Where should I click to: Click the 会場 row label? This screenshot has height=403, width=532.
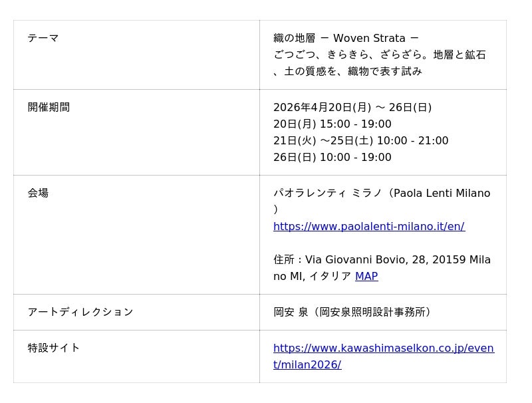pos(38,193)
